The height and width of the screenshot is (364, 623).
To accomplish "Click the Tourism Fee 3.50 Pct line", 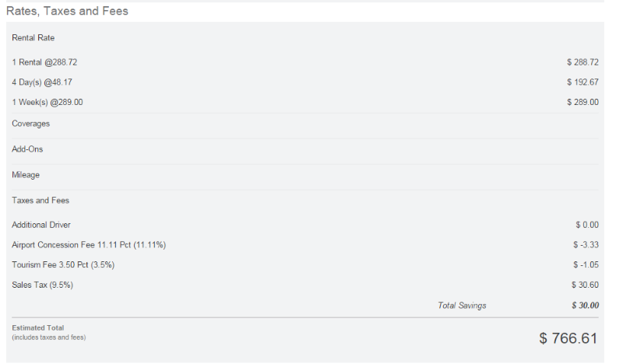I will (63, 265).
